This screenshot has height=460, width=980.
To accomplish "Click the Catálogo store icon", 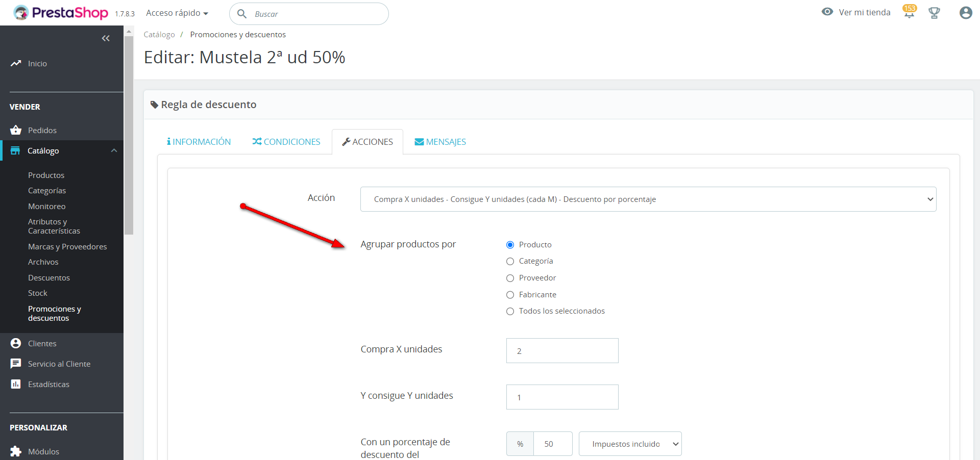I will tap(15, 150).
